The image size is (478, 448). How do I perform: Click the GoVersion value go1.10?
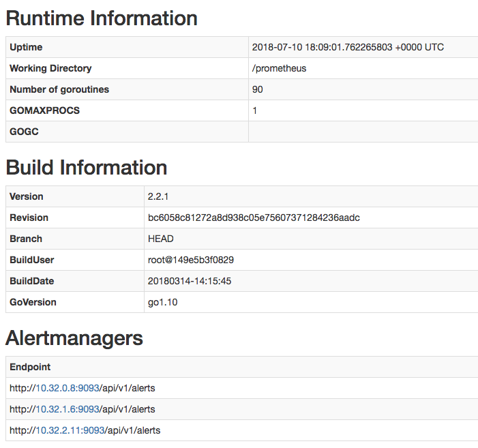[x=162, y=302]
